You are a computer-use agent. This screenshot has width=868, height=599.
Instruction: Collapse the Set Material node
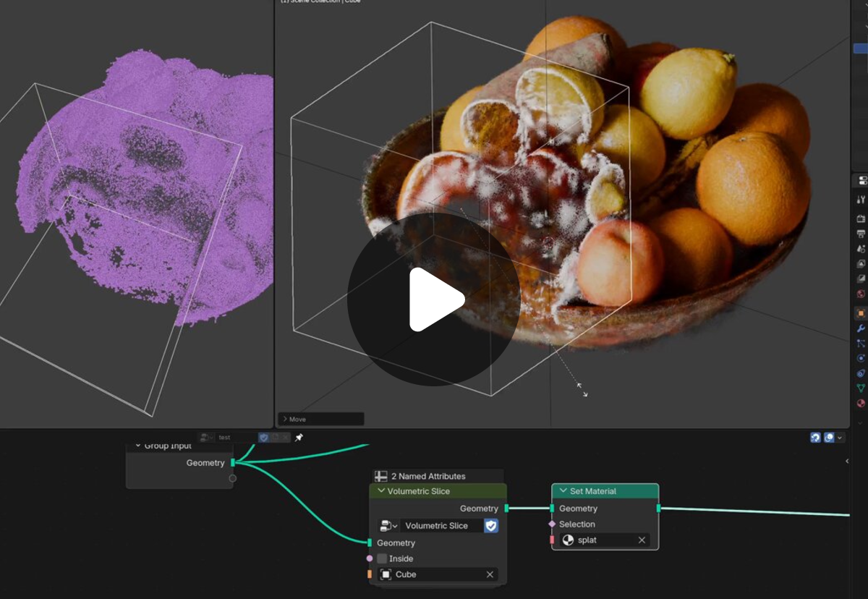(x=563, y=491)
